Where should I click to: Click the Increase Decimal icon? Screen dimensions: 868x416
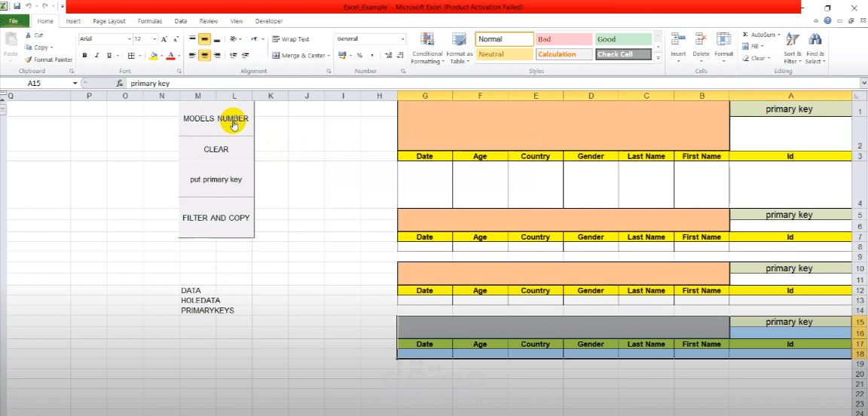pos(387,56)
